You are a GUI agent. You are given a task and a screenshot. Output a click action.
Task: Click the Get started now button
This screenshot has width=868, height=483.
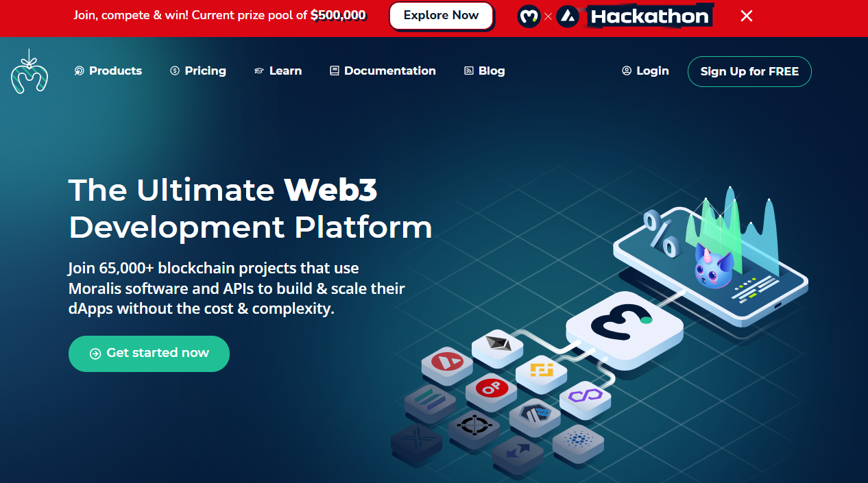(149, 354)
